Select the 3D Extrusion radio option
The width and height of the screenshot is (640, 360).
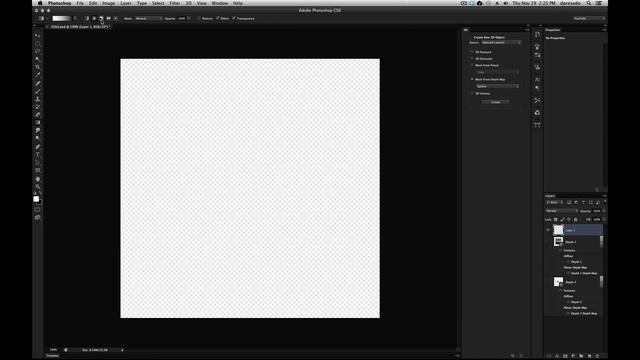click(472, 58)
